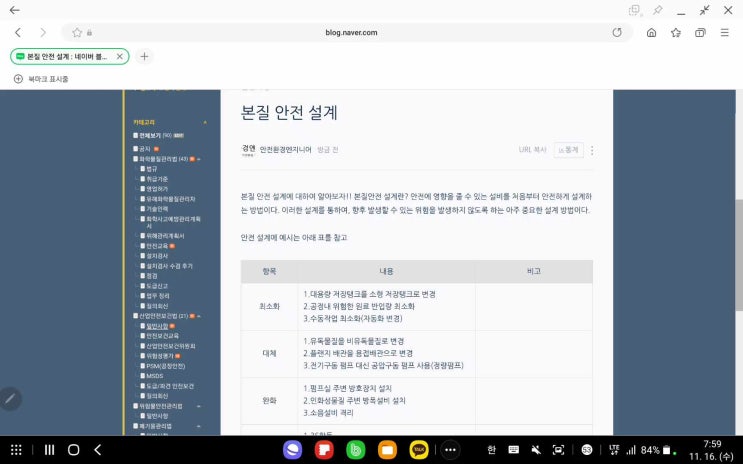Open the 법규 subcategory

coord(151,169)
